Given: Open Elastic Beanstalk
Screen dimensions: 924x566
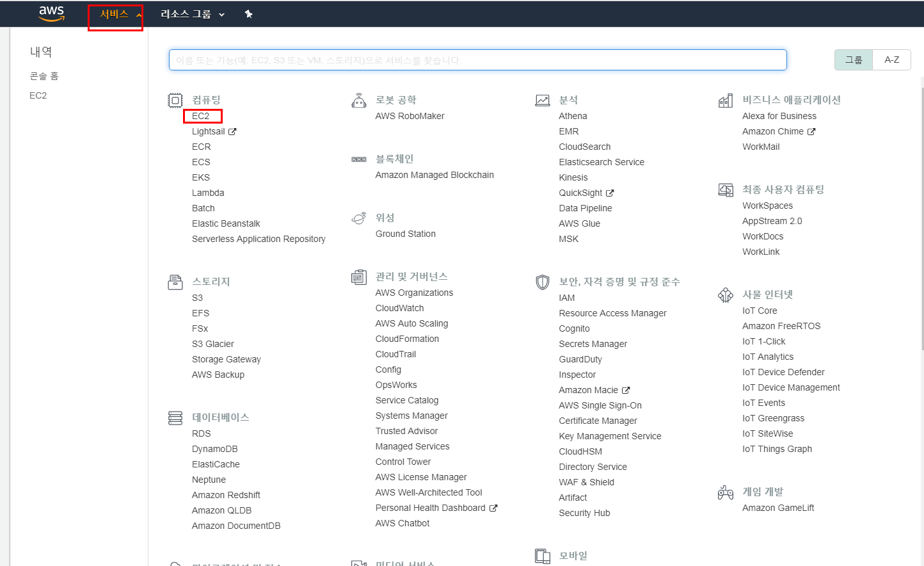Looking at the screenshot, I should 226,223.
